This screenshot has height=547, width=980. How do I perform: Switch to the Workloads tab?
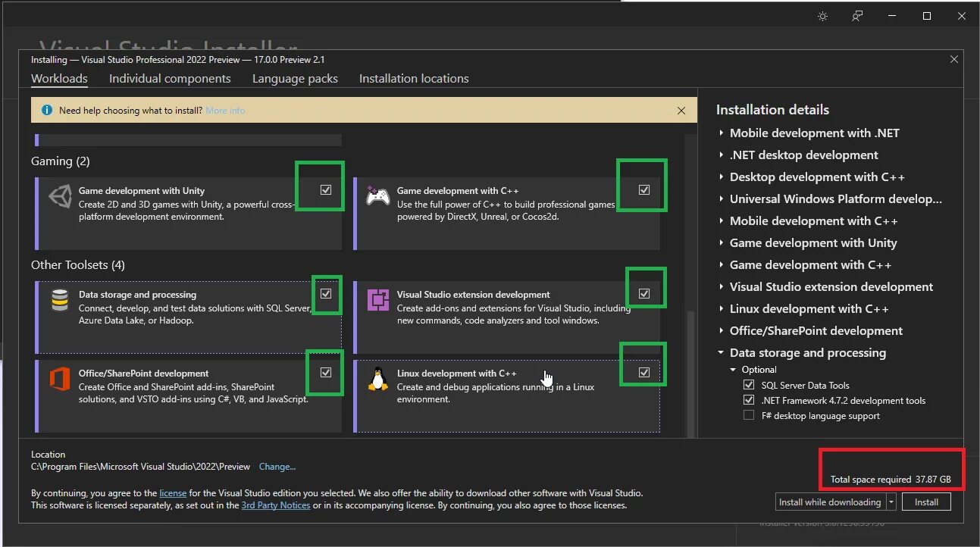coord(59,79)
